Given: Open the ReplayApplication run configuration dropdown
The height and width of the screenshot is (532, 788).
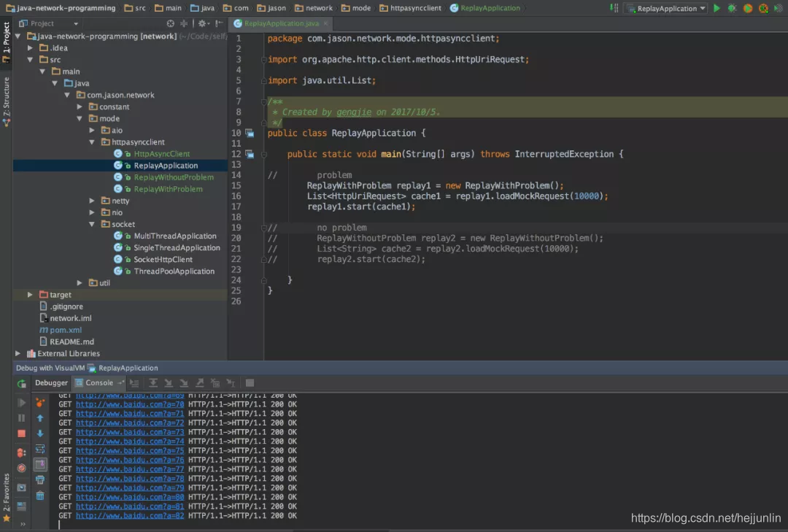Looking at the screenshot, I should [x=666, y=8].
